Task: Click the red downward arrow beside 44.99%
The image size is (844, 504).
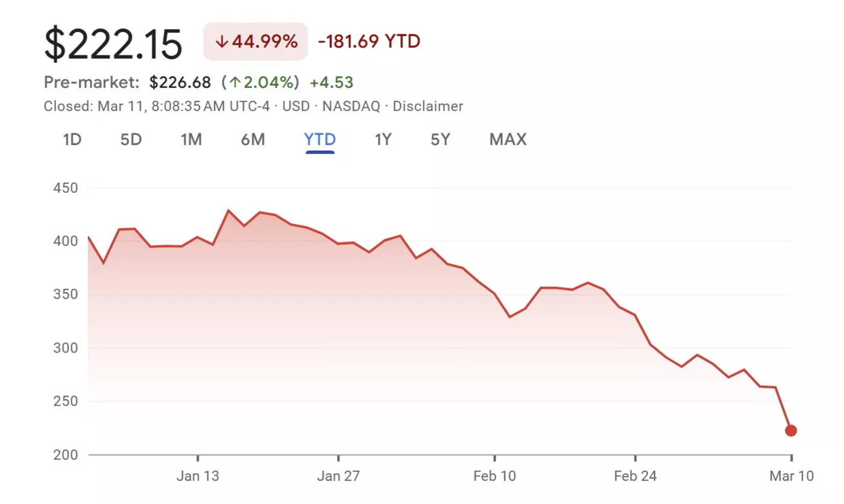Action: pos(222,41)
